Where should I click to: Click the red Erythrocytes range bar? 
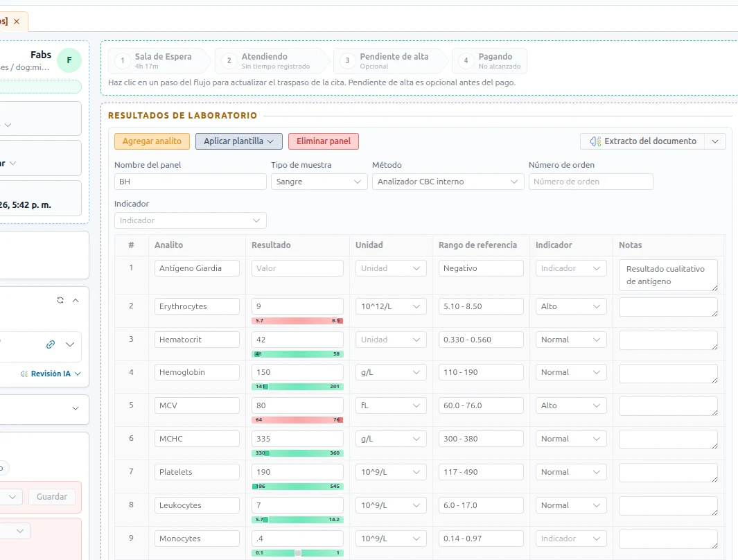[297, 321]
